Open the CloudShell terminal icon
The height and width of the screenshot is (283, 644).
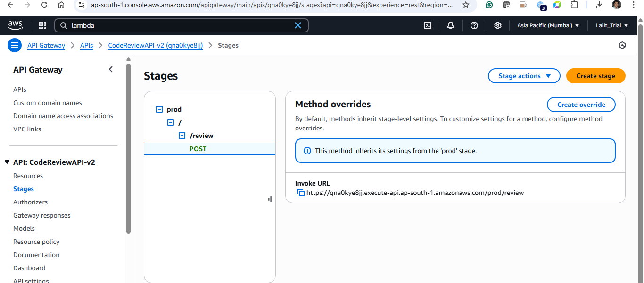click(428, 25)
